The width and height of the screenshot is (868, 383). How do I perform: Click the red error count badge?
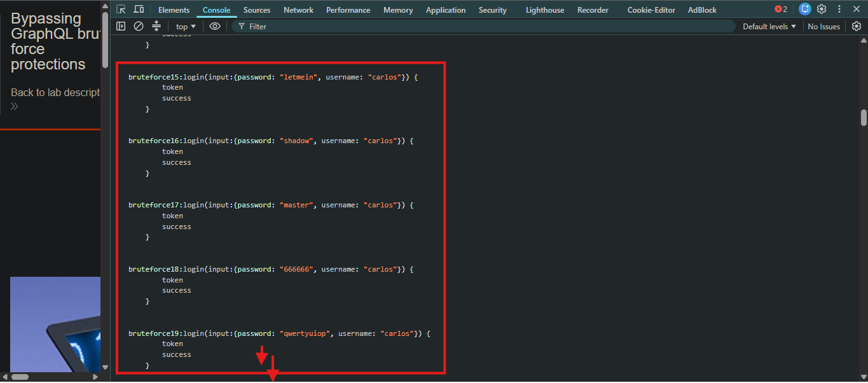point(781,10)
